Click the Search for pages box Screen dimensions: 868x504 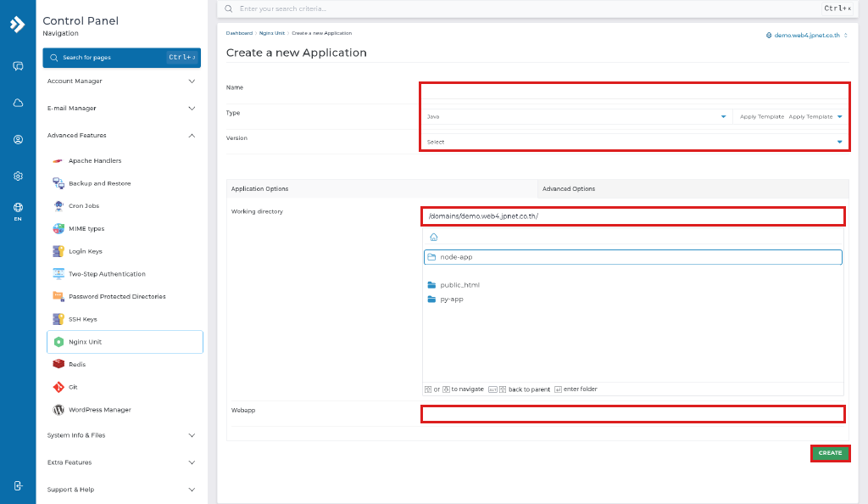tap(122, 58)
